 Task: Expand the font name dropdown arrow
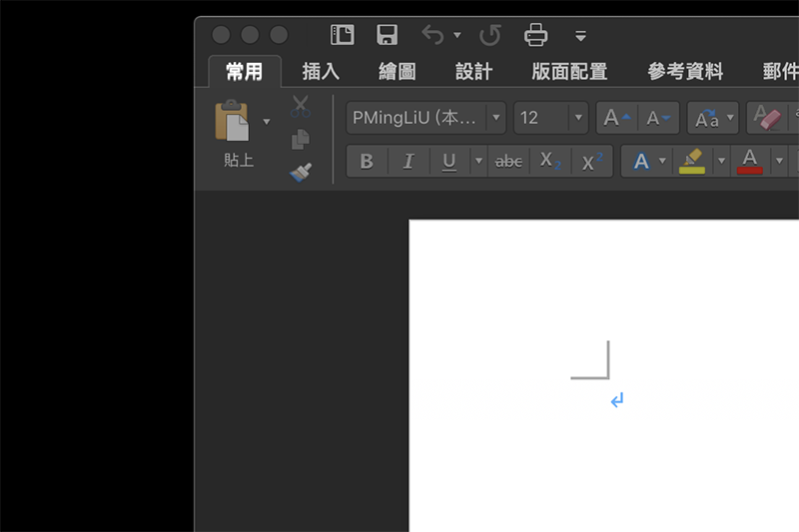click(495, 118)
